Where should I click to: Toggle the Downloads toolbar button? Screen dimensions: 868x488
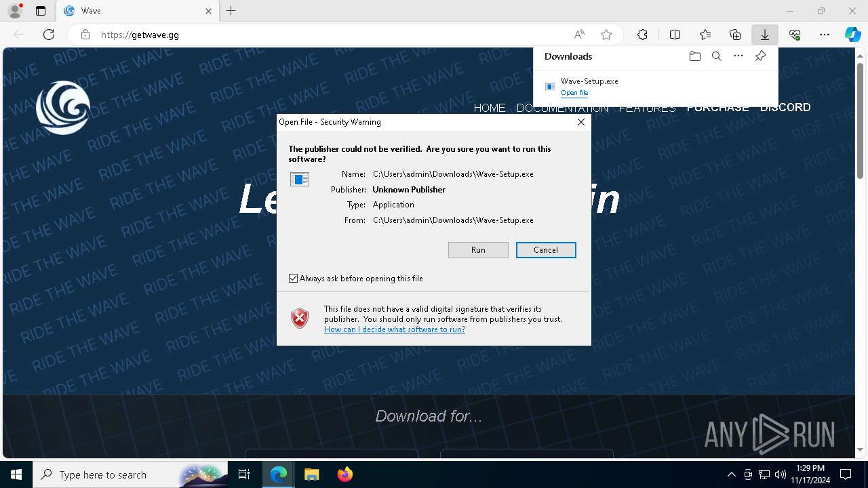[764, 35]
